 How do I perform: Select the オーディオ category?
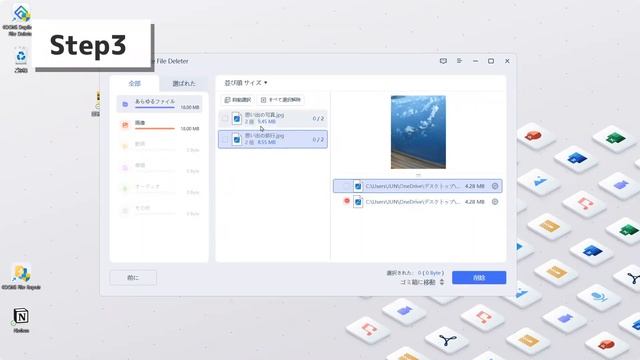(x=159, y=189)
